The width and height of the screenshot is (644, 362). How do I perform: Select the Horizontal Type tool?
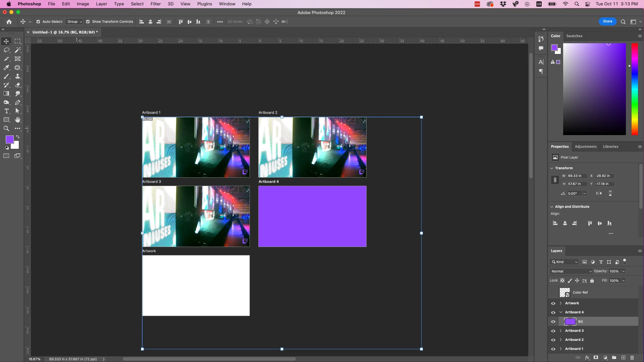point(6,111)
